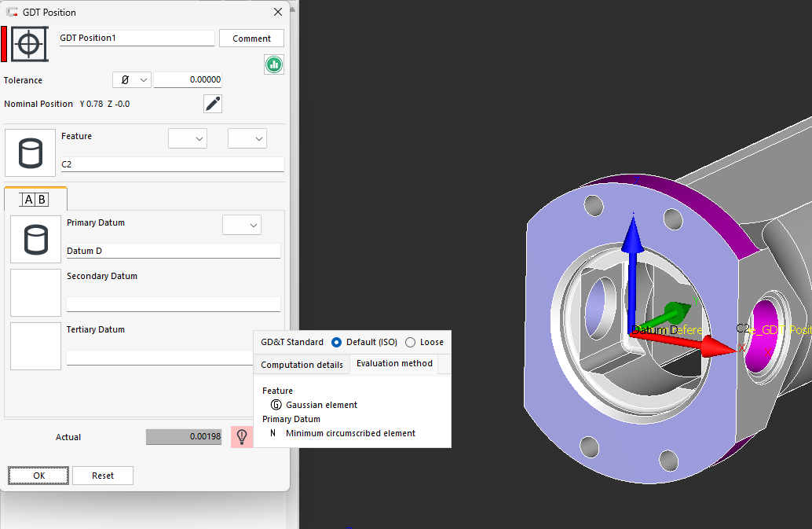
Task: Click the lightbulb evaluation info icon
Action: coord(242,436)
